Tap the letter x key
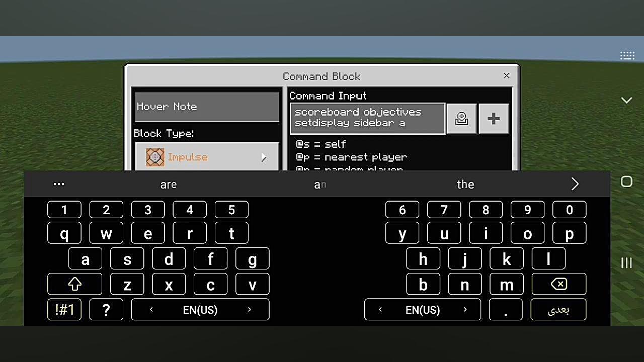 click(x=169, y=284)
